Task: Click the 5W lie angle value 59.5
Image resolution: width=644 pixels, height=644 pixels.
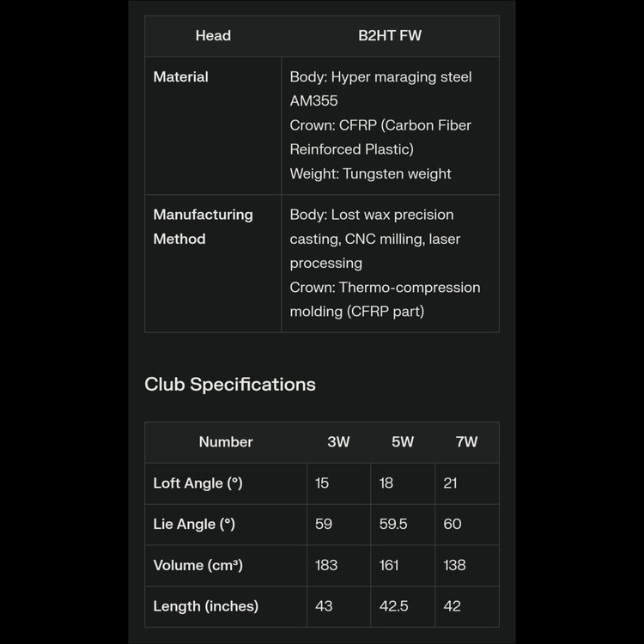Action: [393, 524]
